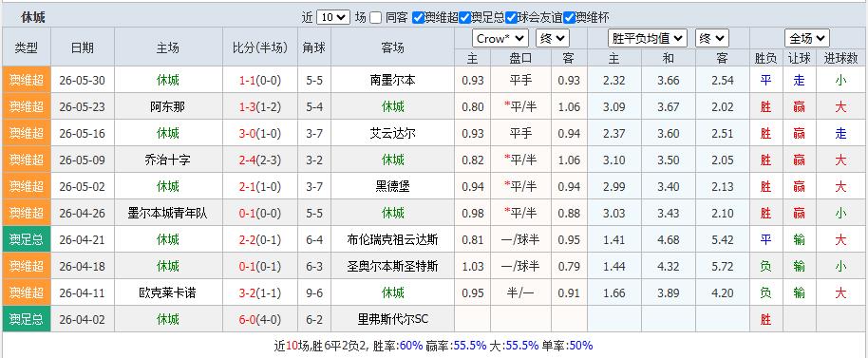This screenshot has width=868, height=358.
Task: Click the 5.72 away odds value
Action: point(723,266)
